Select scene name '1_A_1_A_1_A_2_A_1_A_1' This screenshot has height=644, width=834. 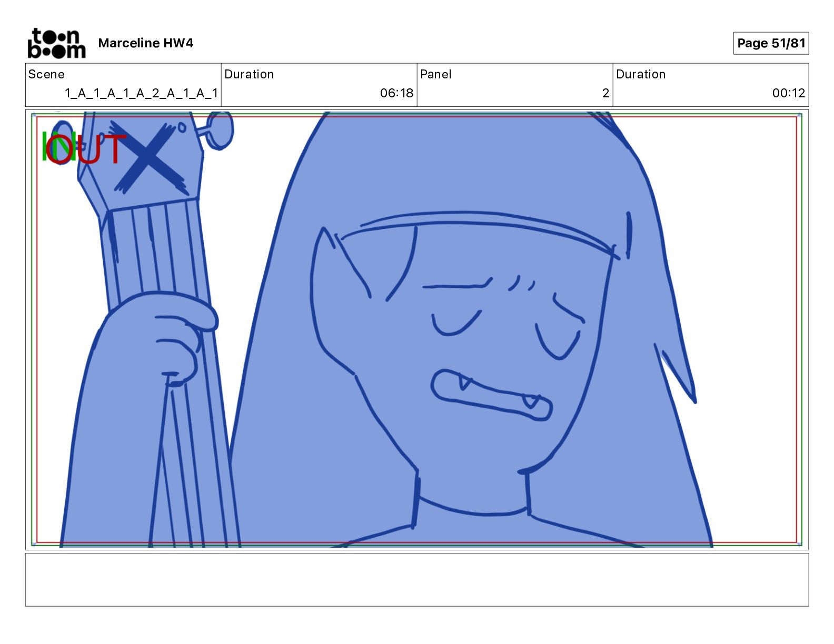[x=141, y=93]
